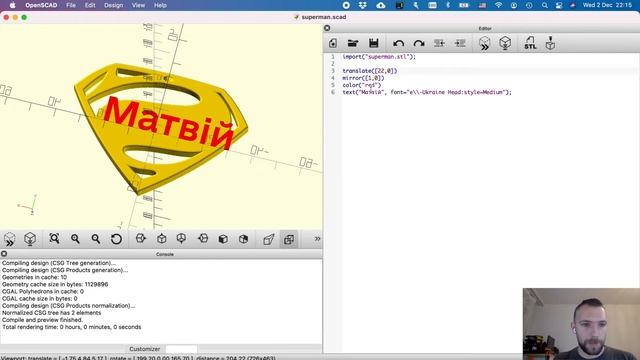This screenshot has width=640, height=360.
Task: Send the design to the 3D printer
Action: 550,43
